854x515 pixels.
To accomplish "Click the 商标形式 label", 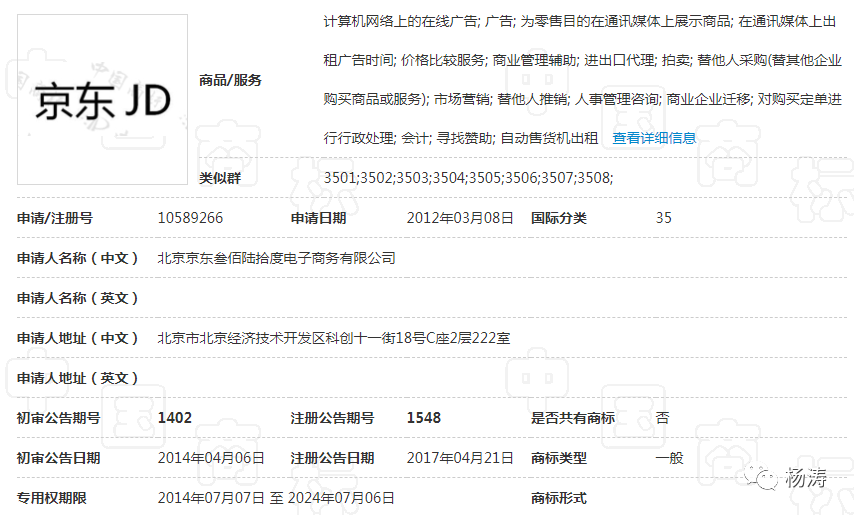I will click(x=559, y=498).
